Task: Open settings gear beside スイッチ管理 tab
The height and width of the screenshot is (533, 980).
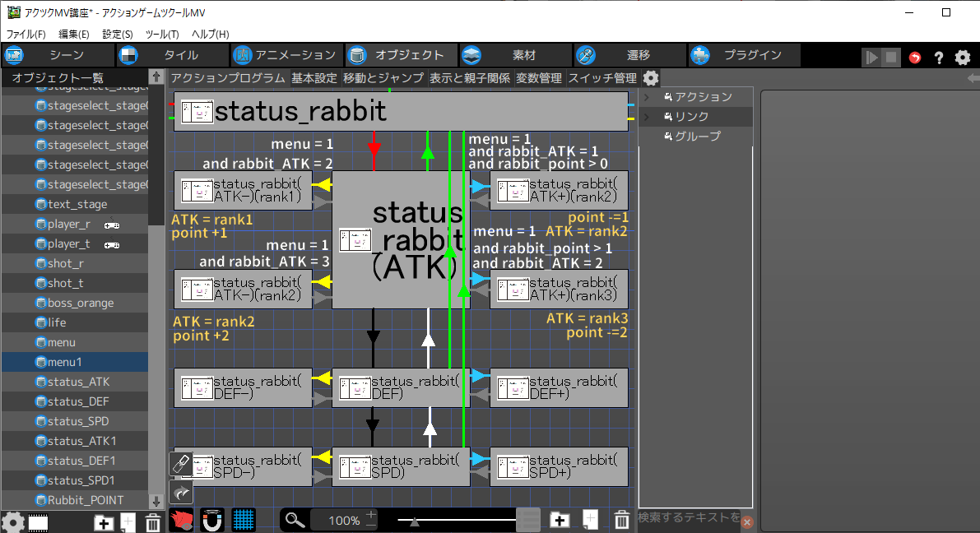Action: [x=651, y=78]
